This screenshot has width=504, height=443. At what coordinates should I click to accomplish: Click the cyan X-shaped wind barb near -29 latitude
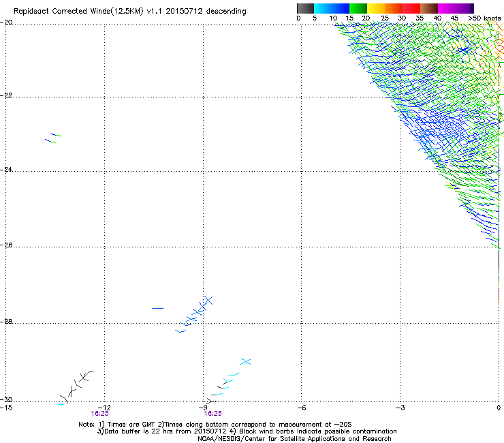coord(245,361)
